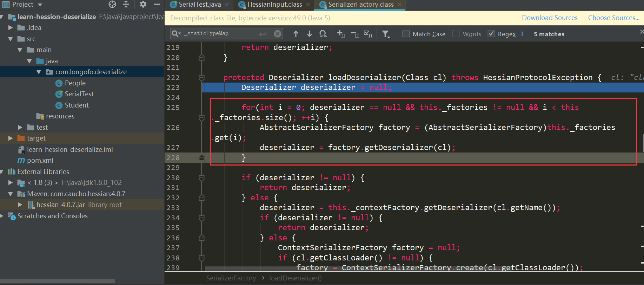Collapse the learn-hession-deserialize project root
The image size is (644, 285).
[2, 17]
